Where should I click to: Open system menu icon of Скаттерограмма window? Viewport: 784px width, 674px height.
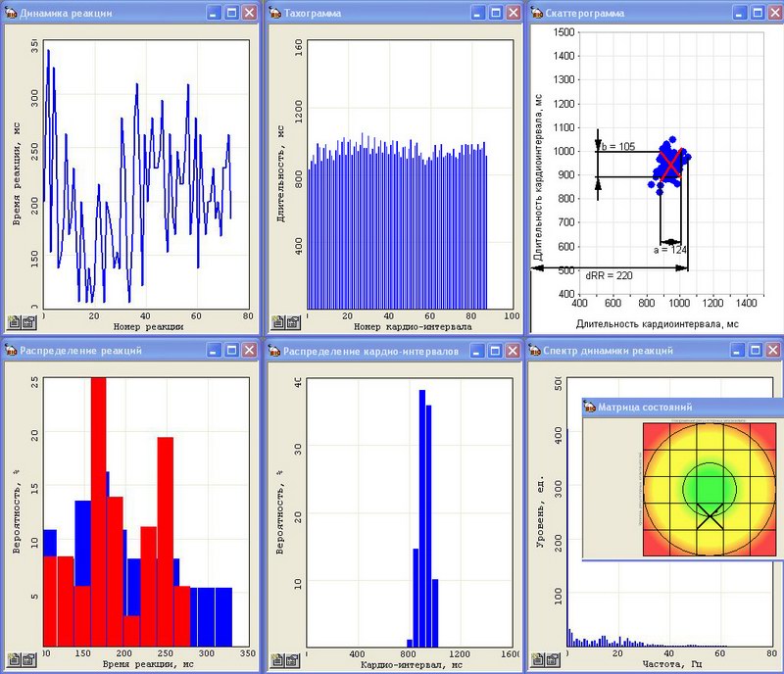point(537,14)
